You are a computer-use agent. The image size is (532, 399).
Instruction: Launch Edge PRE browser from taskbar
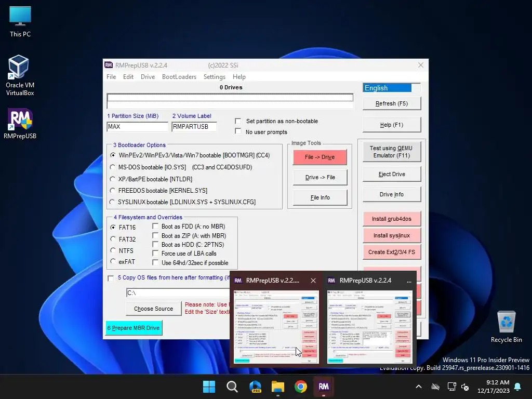click(255, 387)
